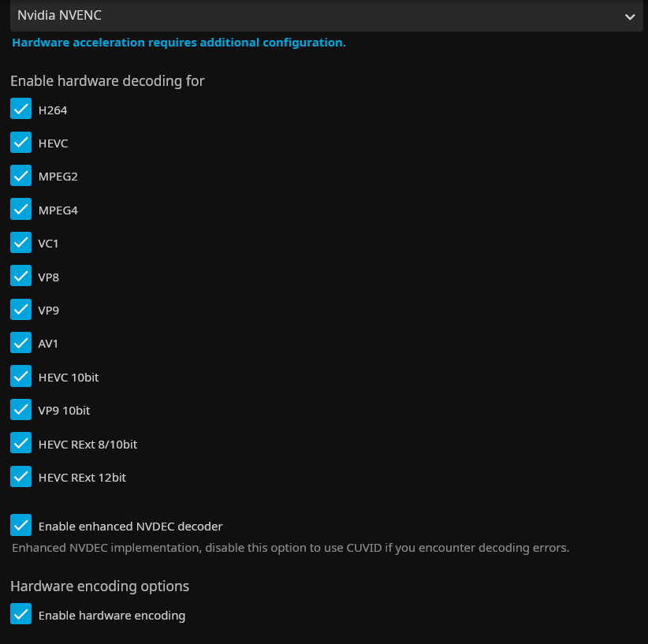
Task: Turn off HEVC RExt 12bit decoding
Action: (21, 477)
